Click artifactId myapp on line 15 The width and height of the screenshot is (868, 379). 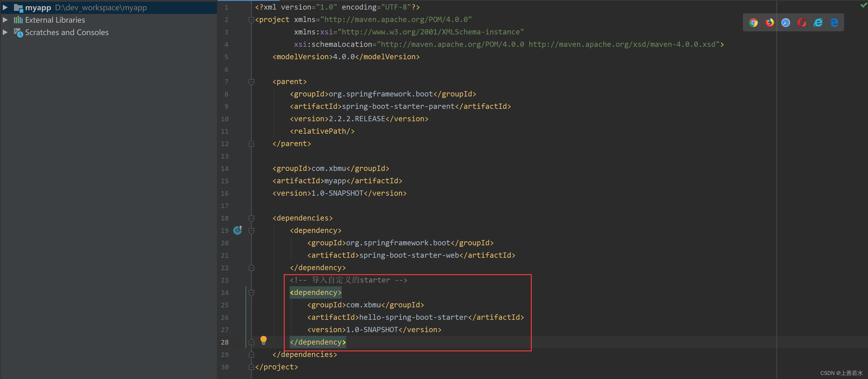(x=337, y=181)
